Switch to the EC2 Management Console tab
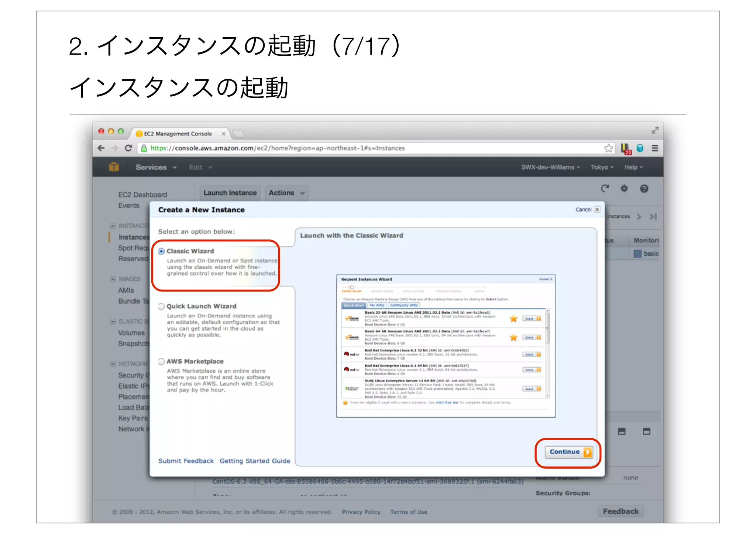The width and height of the screenshot is (756, 534). (178, 134)
